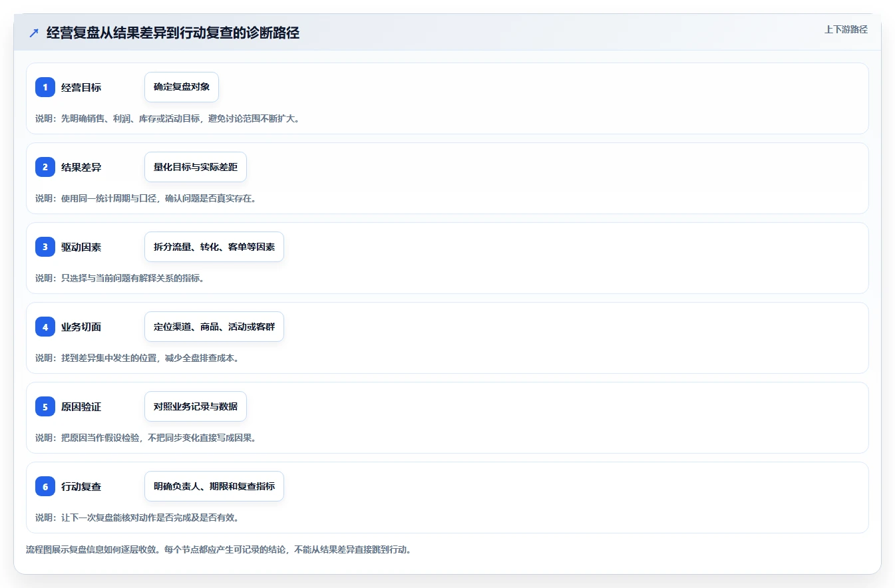Select step number 4 badge
895x588 pixels.
45,327
